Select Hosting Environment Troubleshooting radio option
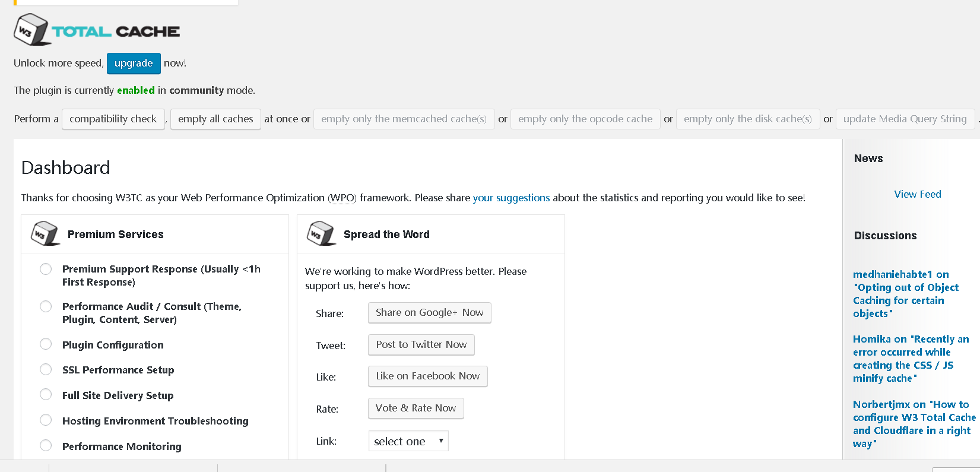The height and width of the screenshot is (472, 980). coord(46,420)
